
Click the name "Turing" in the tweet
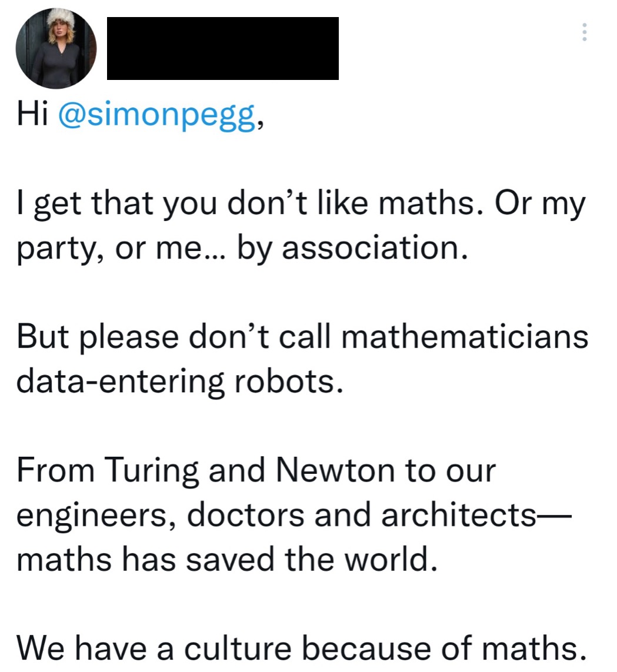(152, 470)
